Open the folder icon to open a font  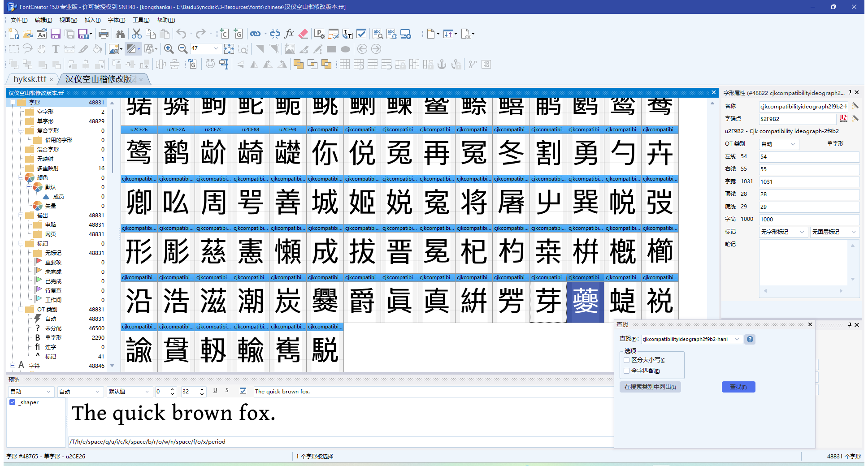pyautogui.click(x=28, y=34)
